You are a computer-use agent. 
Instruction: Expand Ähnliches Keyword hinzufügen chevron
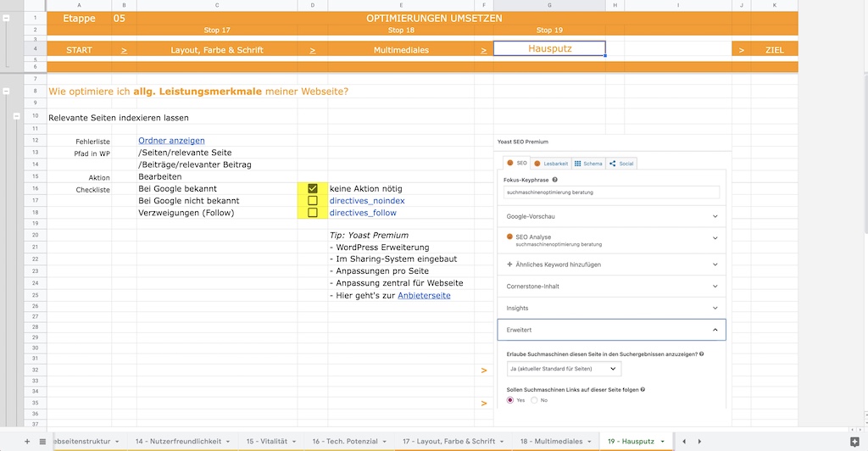715,264
